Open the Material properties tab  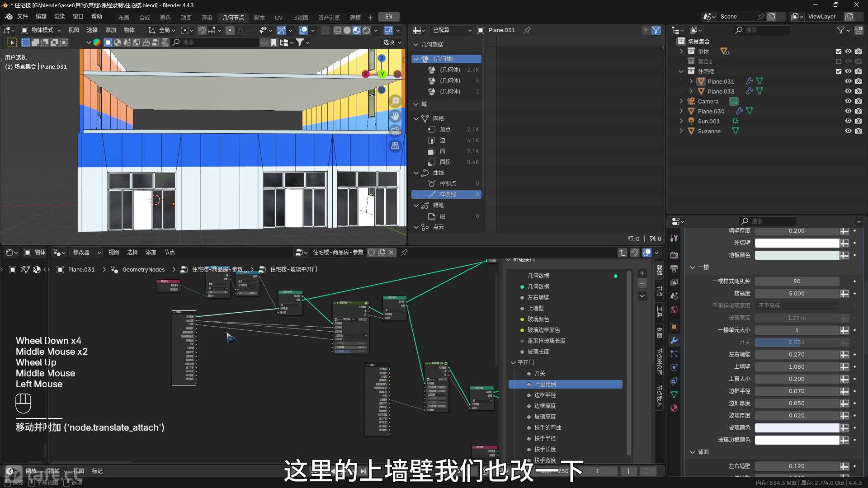[x=674, y=408]
